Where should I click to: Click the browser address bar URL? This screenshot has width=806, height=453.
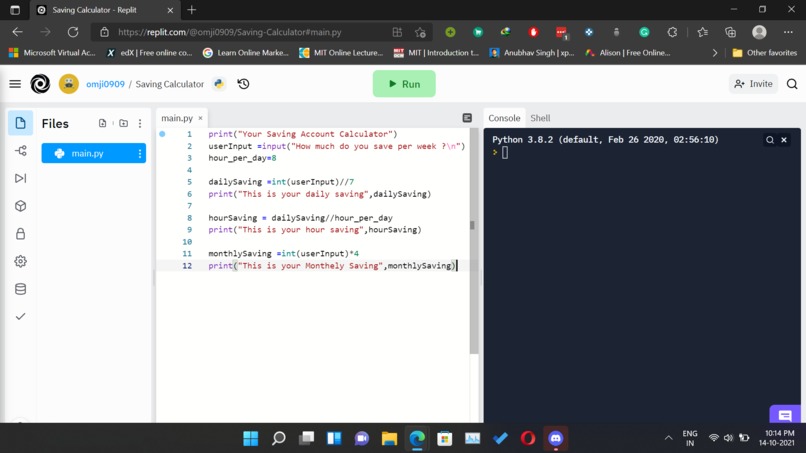pyautogui.click(x=229, y=32)
